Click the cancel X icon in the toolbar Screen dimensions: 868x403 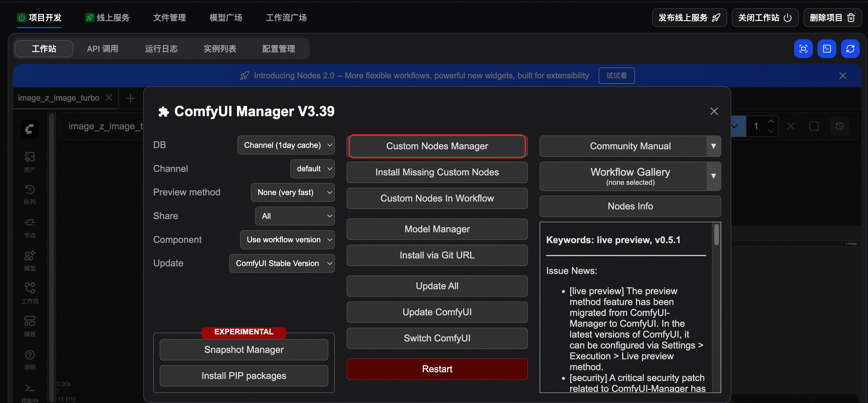791,126
